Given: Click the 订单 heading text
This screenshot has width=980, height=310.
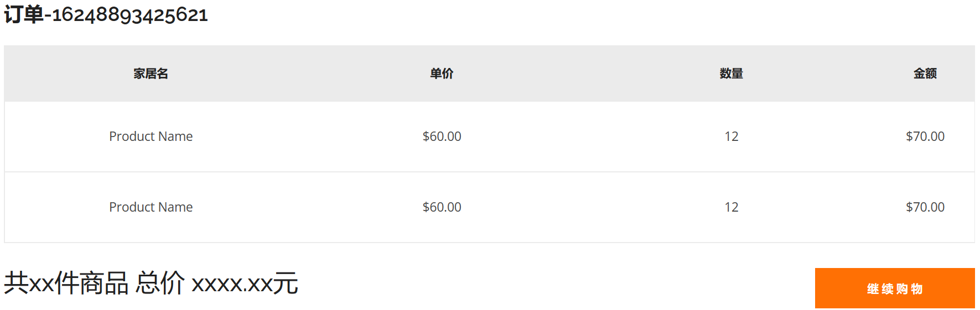Looking at the screenshot, I should pyautogui.click(x=24, y=14).
